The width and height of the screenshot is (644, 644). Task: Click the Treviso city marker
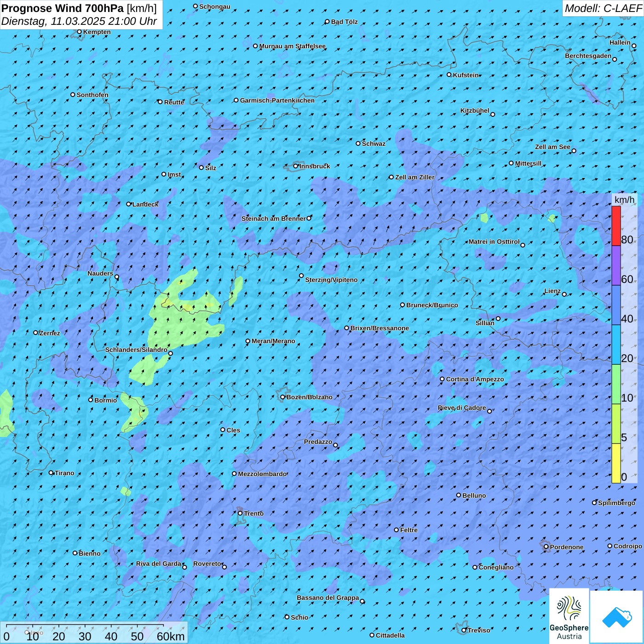pos(464,630)
